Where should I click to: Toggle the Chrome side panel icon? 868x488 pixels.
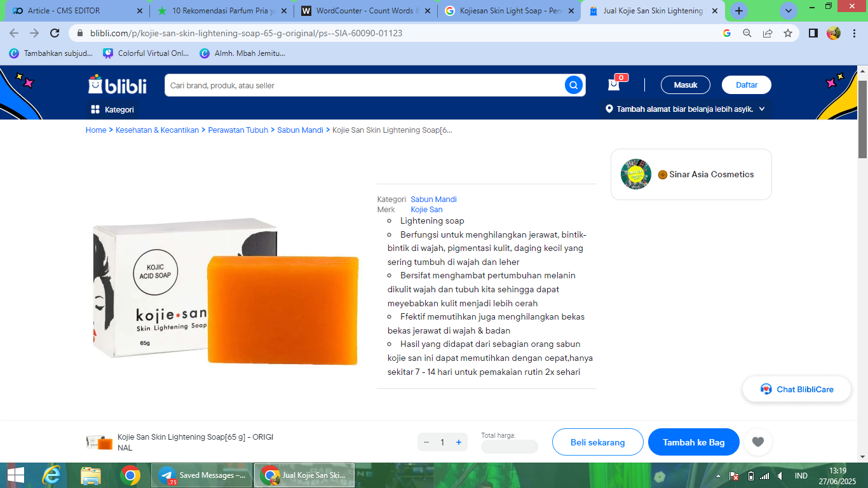[813, 33]
